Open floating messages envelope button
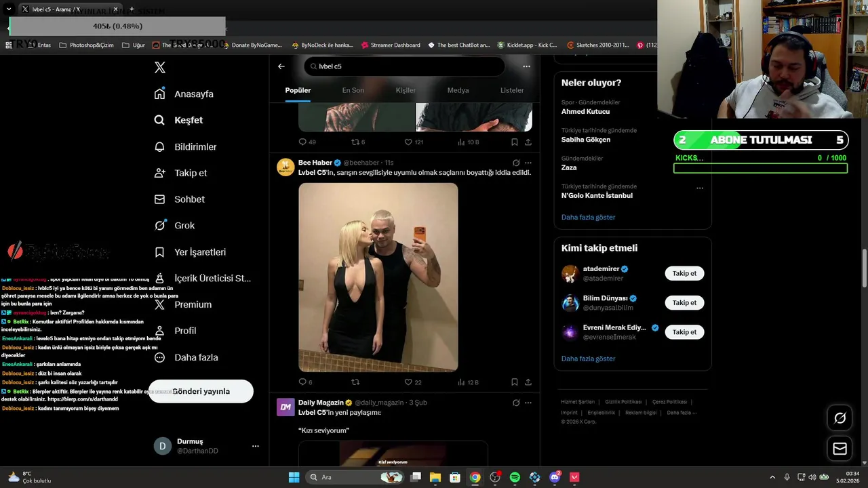The image size is (868, 488). (x=840, y=449)
